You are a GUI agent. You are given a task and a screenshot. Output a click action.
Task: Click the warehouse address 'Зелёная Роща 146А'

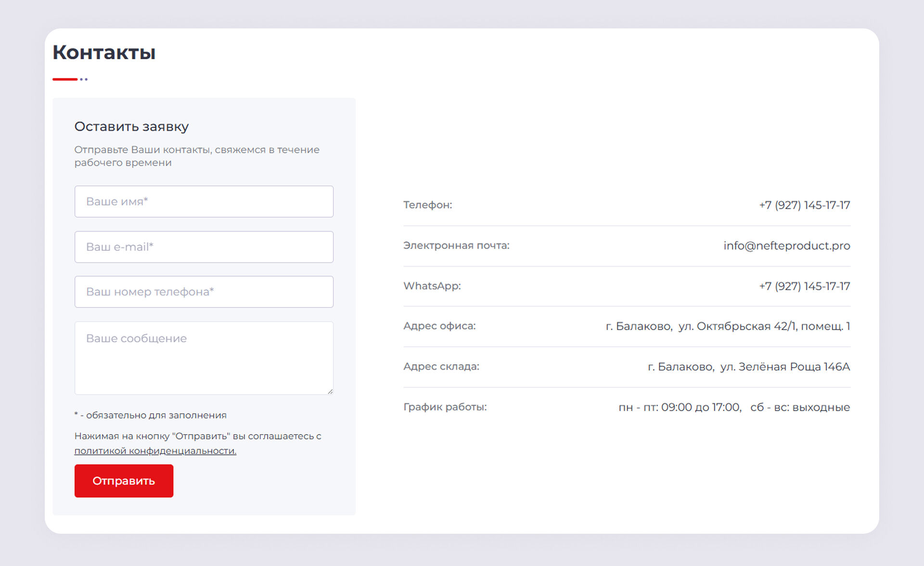tap(748, 367)
